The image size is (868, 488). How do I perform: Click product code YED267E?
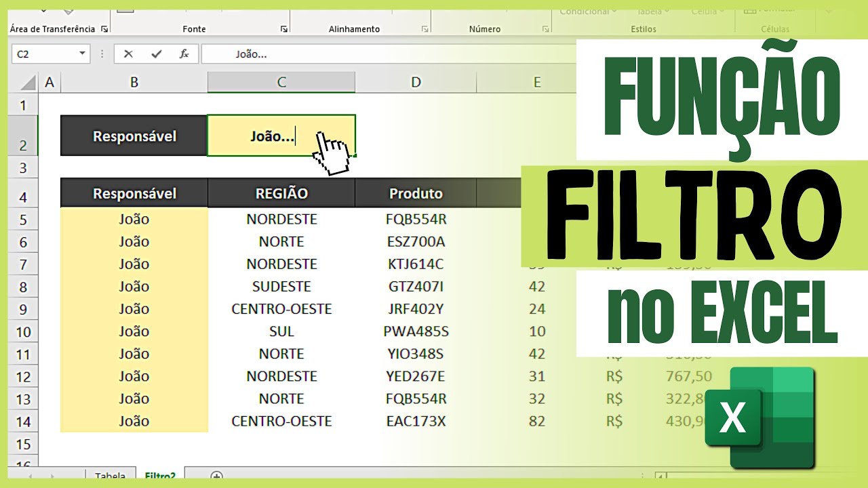(x=416, y=375)
